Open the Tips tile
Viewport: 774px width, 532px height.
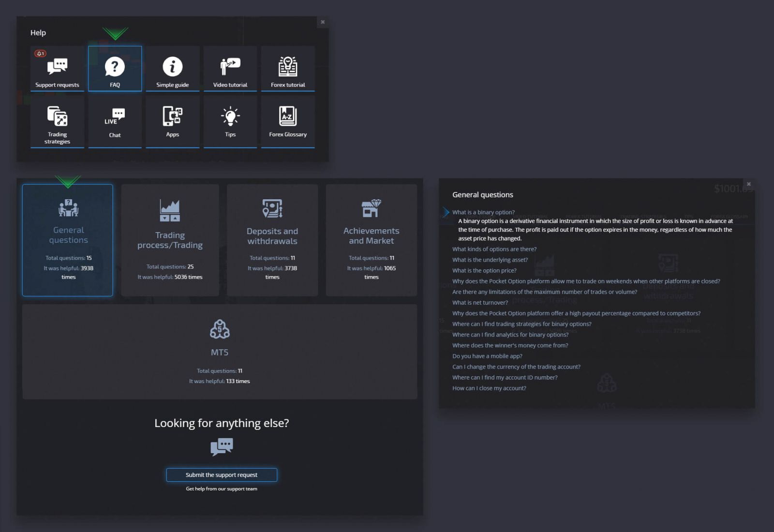[230, 121]
